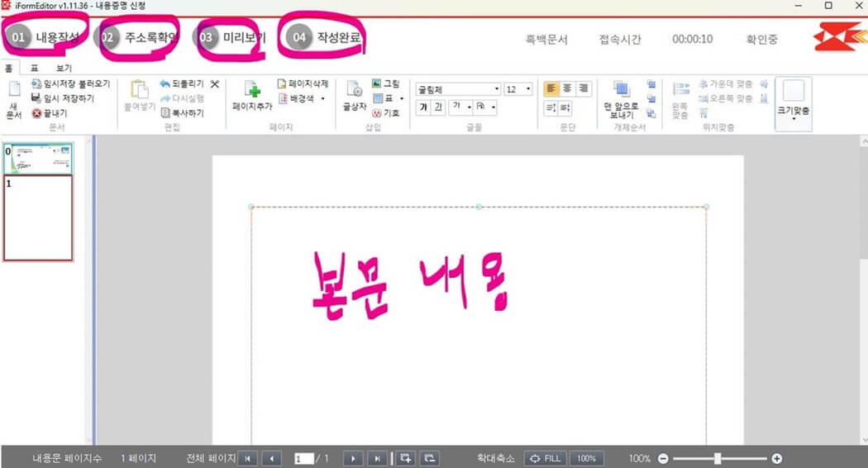The height and width of the screenshot is (468, 868).
Task: Insert a symbol with 기호
Action: tap(386, 113)
